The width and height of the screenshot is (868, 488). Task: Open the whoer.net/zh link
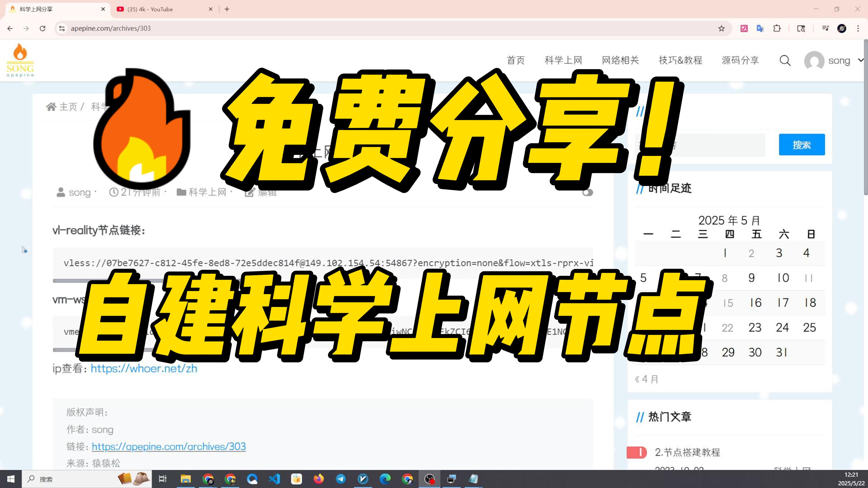click(x=144, y=368)
